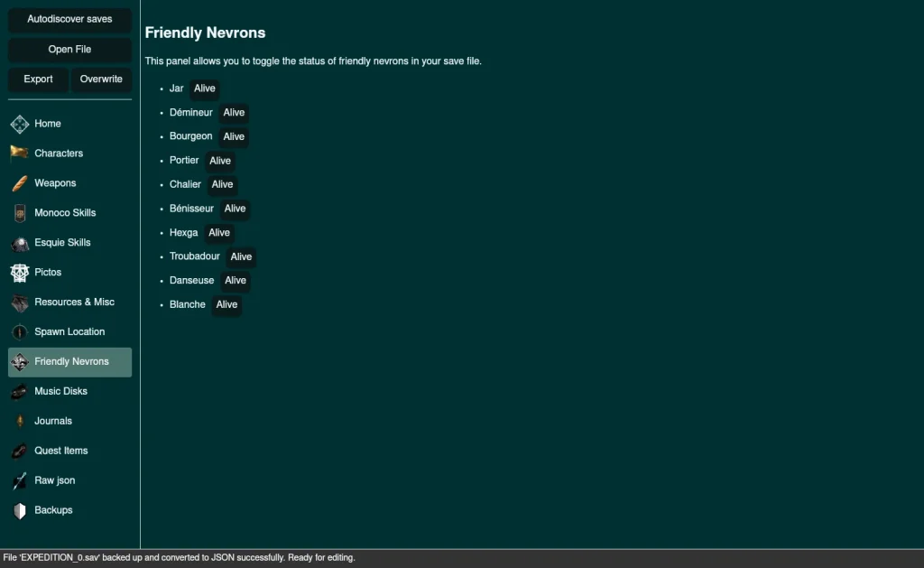
Task: Click the Overwrite button
Action: 101,79
